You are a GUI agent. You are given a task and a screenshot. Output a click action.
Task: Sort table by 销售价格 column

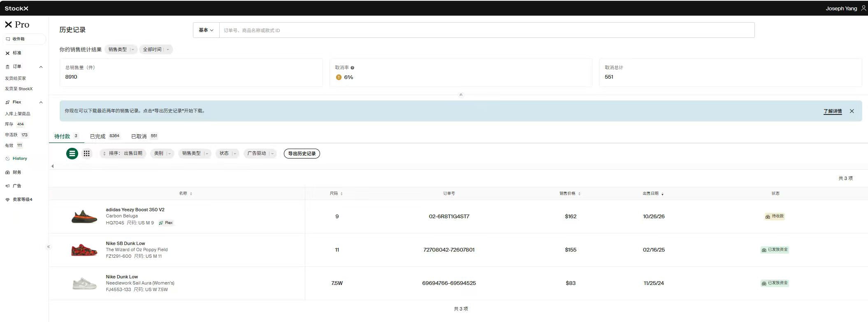pyautogui.click(x=570, y=194)
